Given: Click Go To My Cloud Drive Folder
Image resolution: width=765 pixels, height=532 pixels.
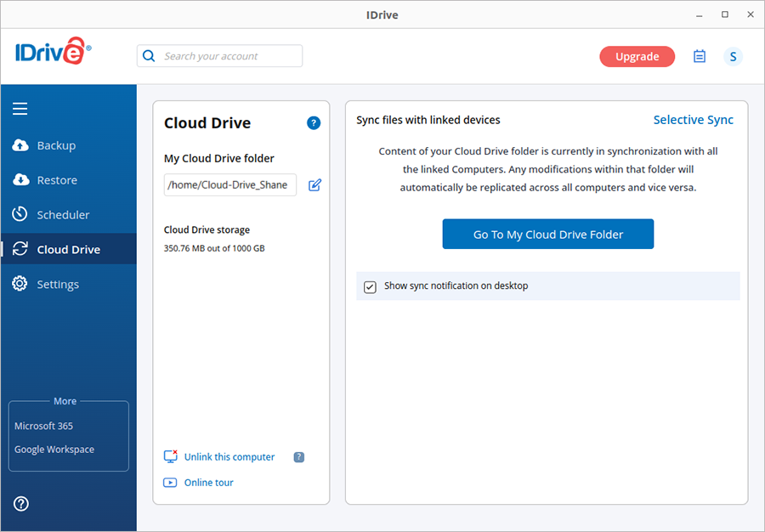Looking at the screenshot, I should 547,235.
